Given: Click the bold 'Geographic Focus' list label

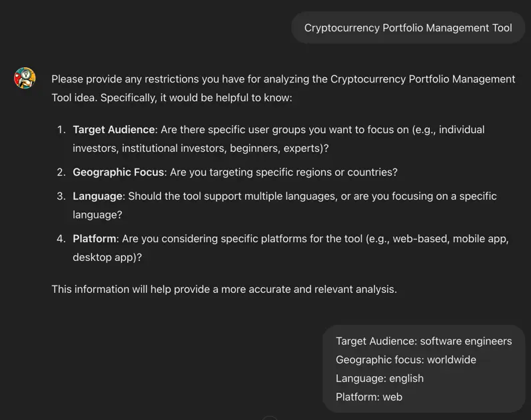Looking at the screenshot, I should click(119, 172).
